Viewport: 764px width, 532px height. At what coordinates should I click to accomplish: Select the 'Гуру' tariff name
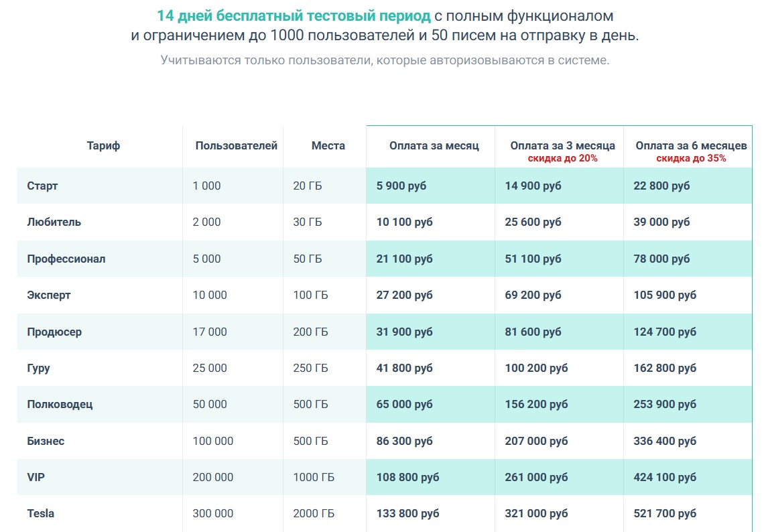(x=38, y=368)
